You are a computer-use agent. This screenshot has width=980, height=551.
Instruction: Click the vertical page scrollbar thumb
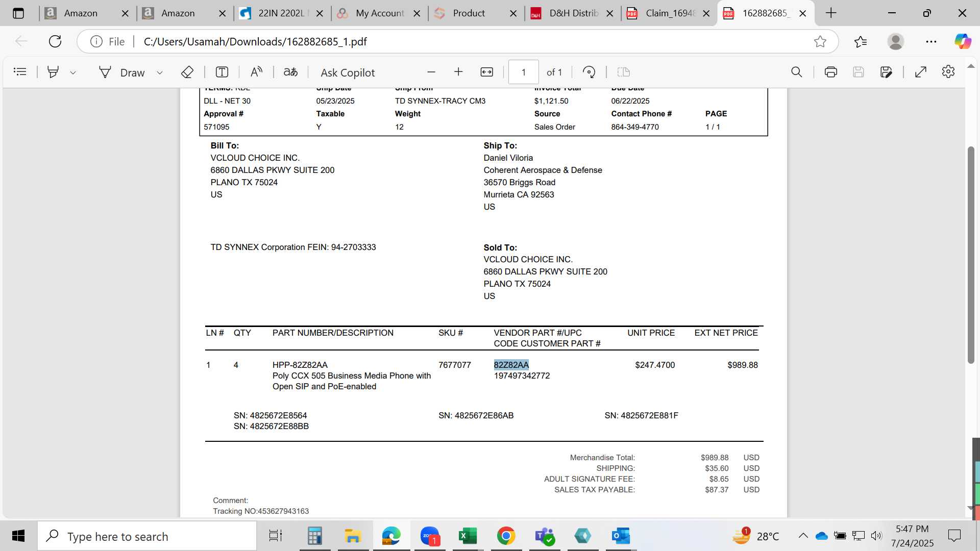(971, 255)
